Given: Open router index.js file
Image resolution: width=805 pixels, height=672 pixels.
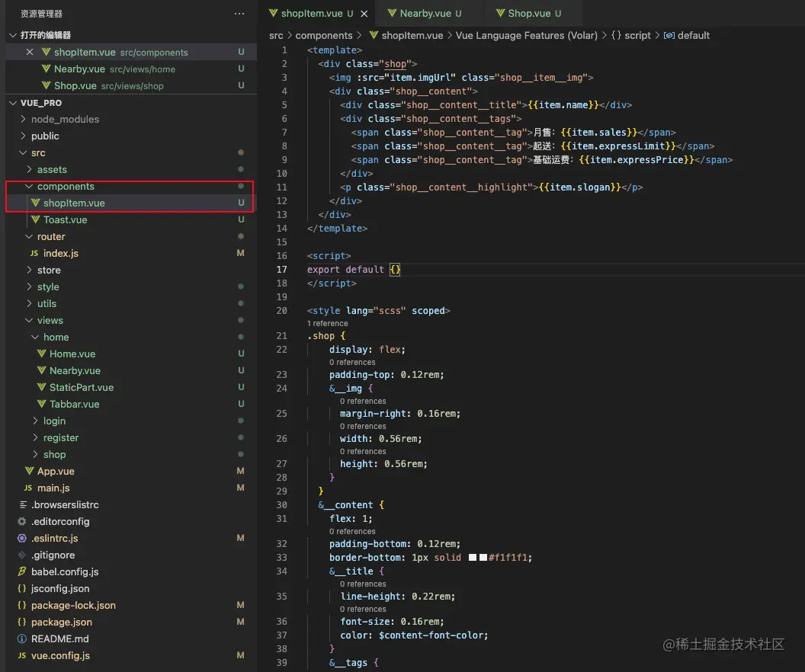Looking at the screenshot, I should point(131,253).
